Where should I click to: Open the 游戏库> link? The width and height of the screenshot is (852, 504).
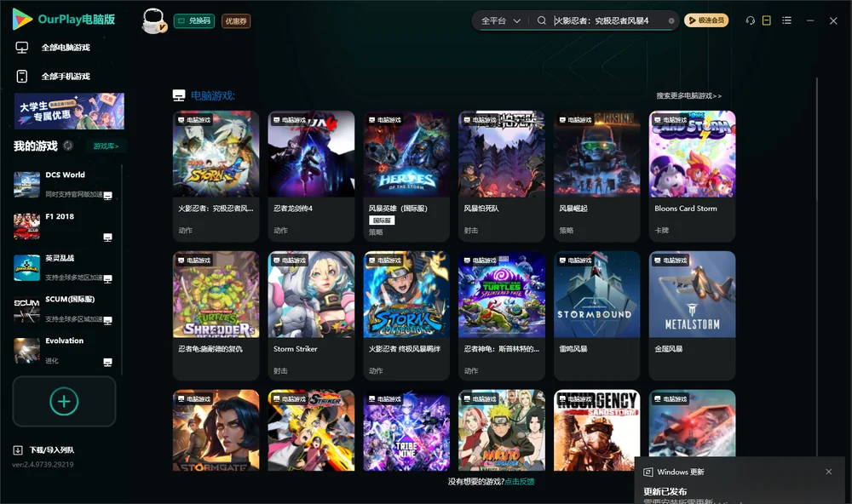click(106, 146)
